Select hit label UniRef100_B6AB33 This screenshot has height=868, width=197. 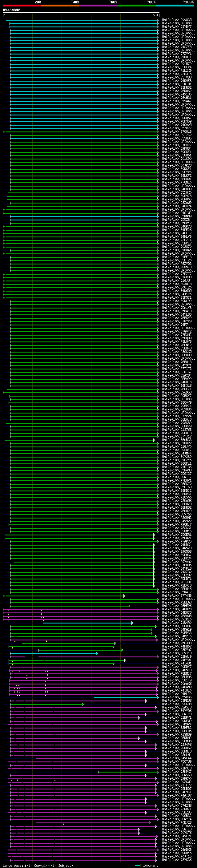click(176, 440)
